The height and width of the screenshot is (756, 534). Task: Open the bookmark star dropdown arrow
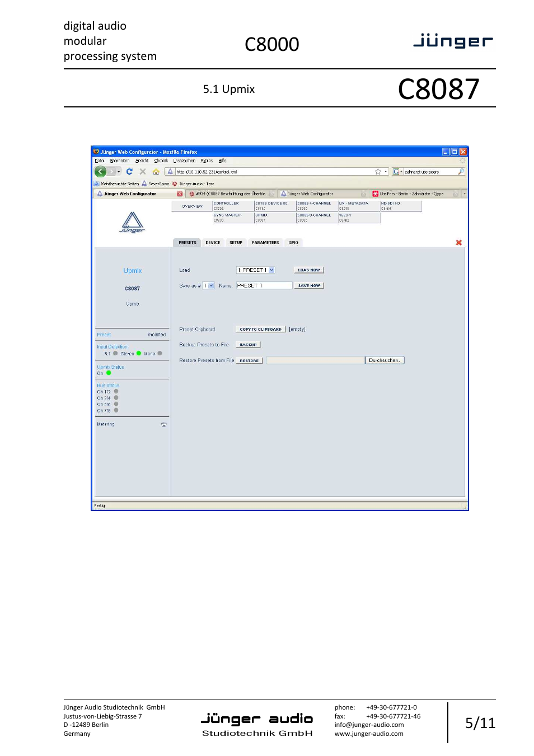[386, 172]
